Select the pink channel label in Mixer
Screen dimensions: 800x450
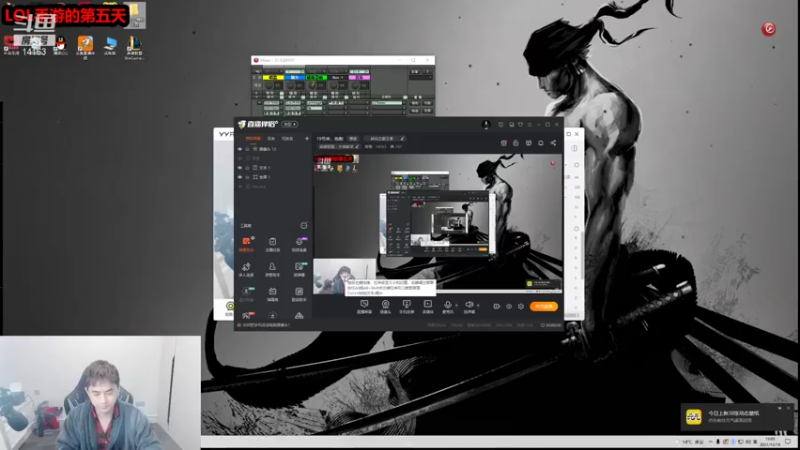point(359,78)
